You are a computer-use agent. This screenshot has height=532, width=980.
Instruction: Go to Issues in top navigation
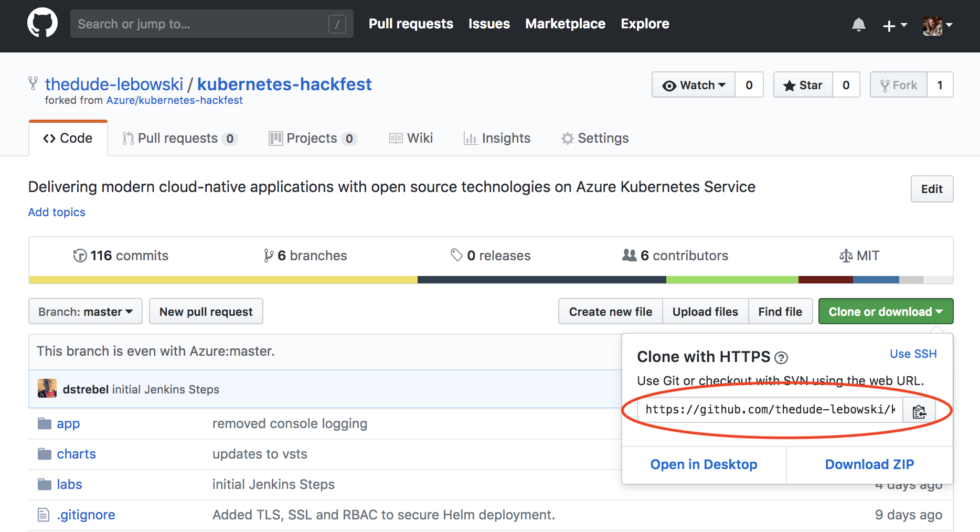click(489, 24)
